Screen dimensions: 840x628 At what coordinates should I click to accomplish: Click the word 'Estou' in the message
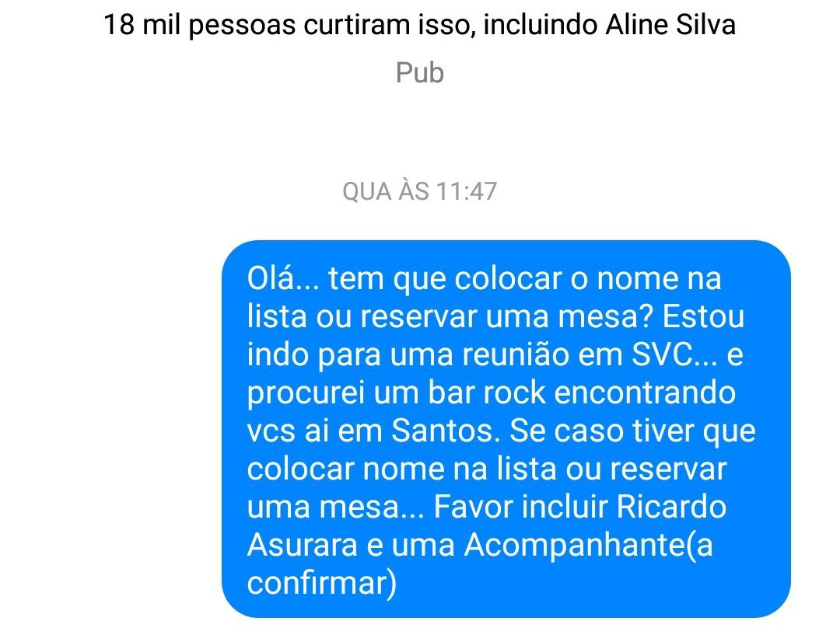[703, 316]
